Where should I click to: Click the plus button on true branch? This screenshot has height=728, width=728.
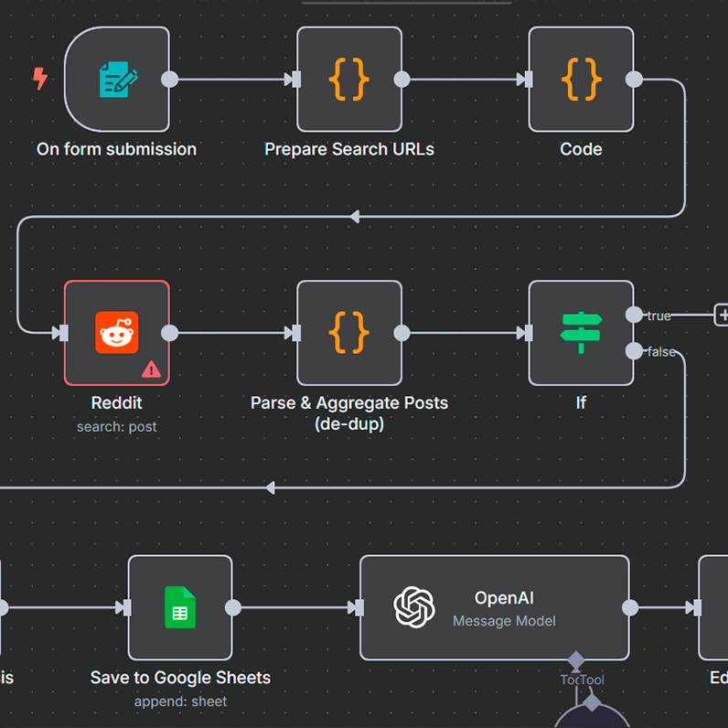pyautogui.click(x=722, y=316)
